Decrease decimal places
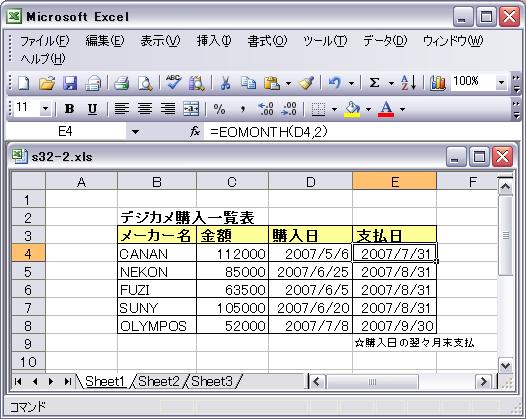Image resolution: width=526 pixels, height=419 pixels. point(289,109)
